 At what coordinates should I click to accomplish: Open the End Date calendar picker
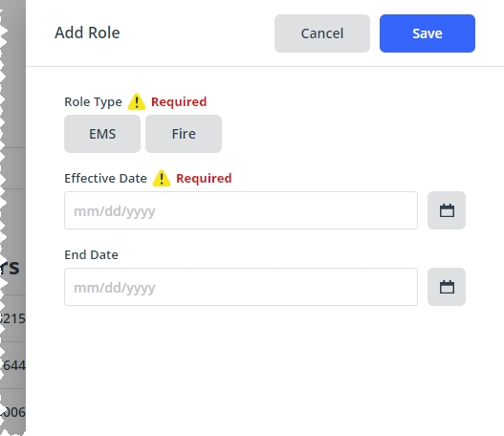pyautogui.click(x=447, y=287)
